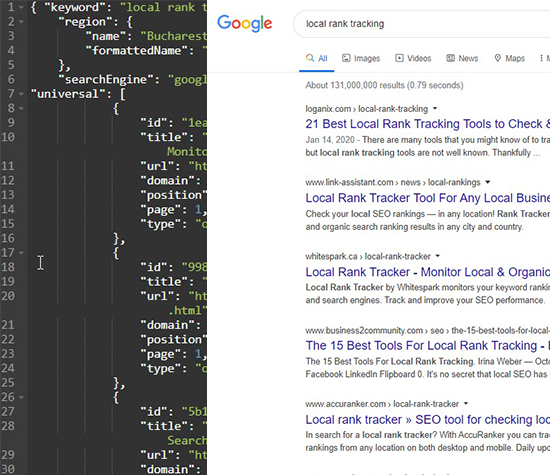Switch to the Images tab
This screenshot has height=475, width=550.
point(361,58)
